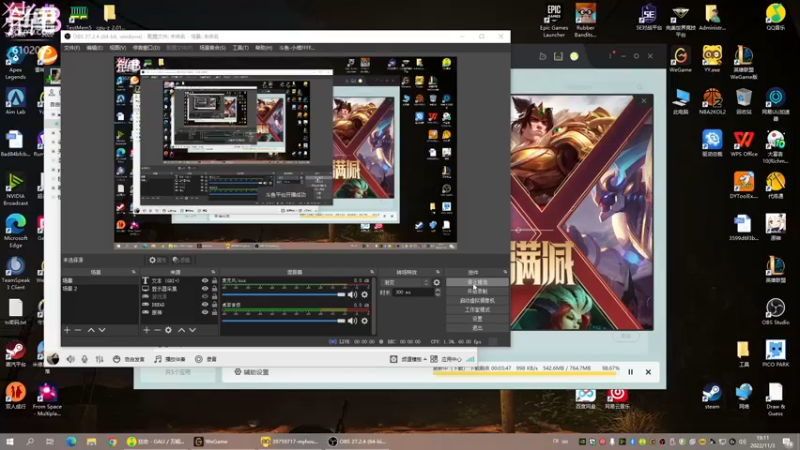Screen dimensions: 800x450
Task: Open 场景集合(S) menu in OBS
Action: (212, 48)
